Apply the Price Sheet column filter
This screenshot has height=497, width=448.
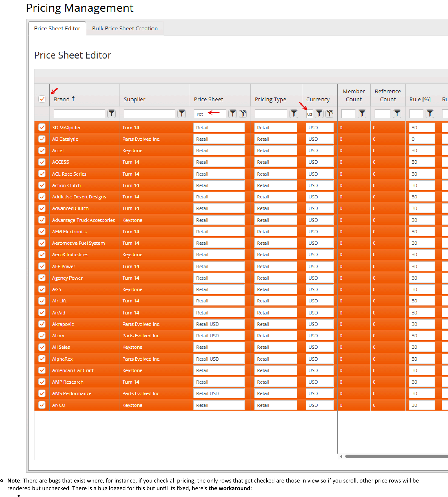pos(232,114)
